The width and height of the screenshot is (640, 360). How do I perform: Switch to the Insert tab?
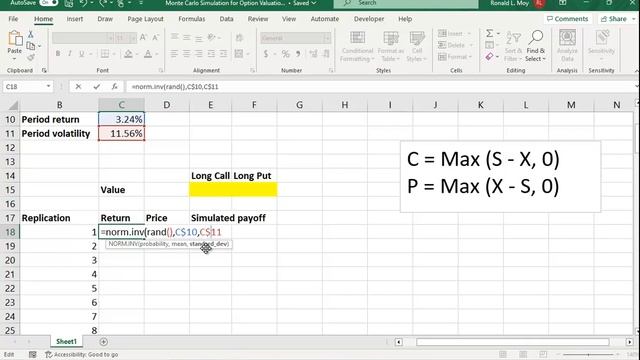point(75,19)
